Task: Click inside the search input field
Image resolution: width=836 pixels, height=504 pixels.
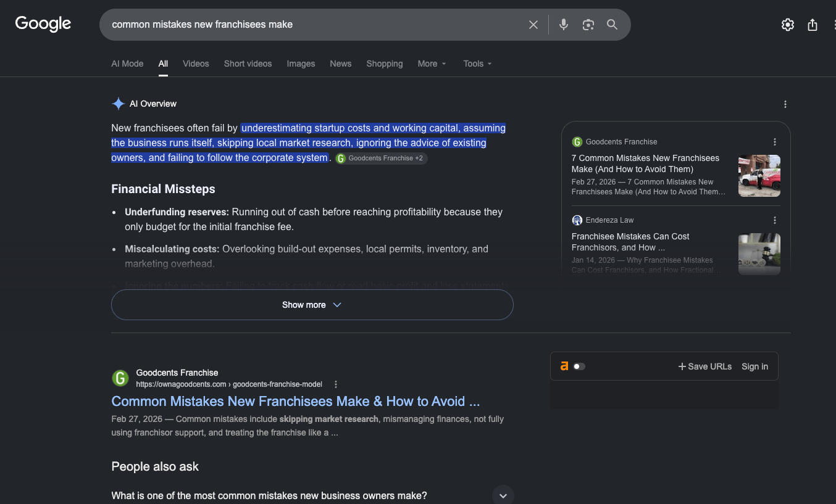Action: pyautogui.click(x=315, y=25)
